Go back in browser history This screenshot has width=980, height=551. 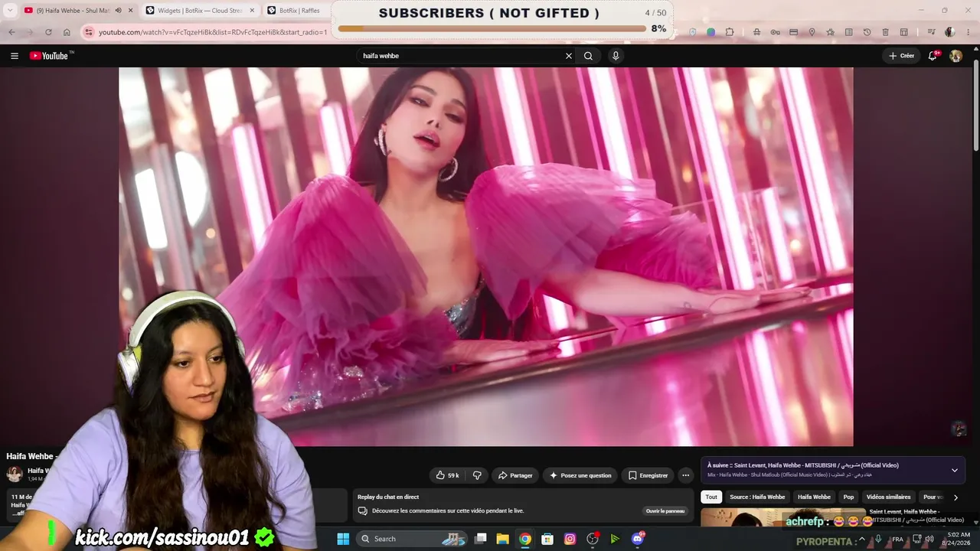(11, 32)
